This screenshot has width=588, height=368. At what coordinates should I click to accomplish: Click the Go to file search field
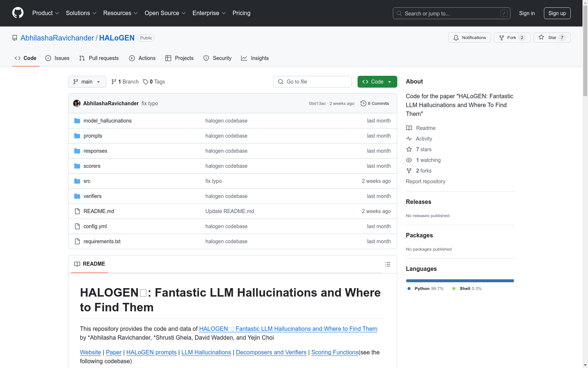tap(312, 82)
